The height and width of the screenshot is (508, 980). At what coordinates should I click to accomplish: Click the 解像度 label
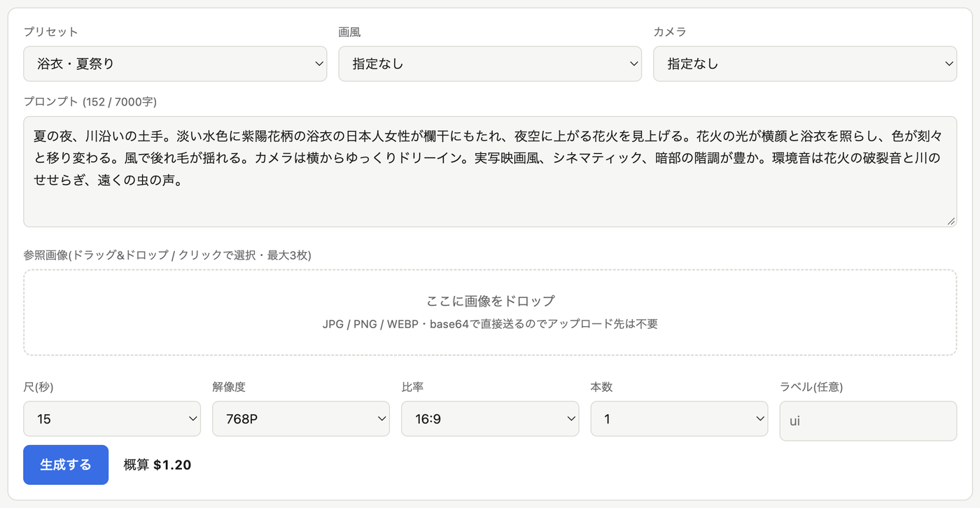[x=229, y=387]
